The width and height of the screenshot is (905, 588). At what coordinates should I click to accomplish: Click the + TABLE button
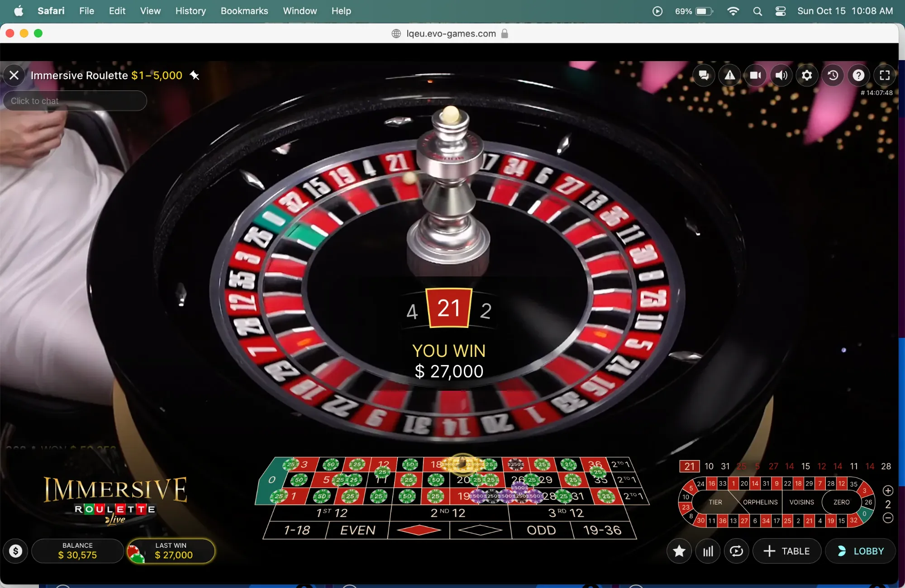click(787, 551)
